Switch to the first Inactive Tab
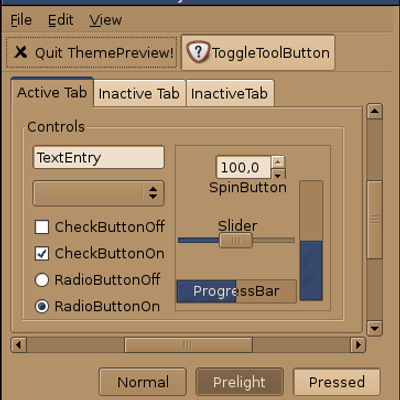The height and width of the screenshot is (400, 400). [139, 93]
